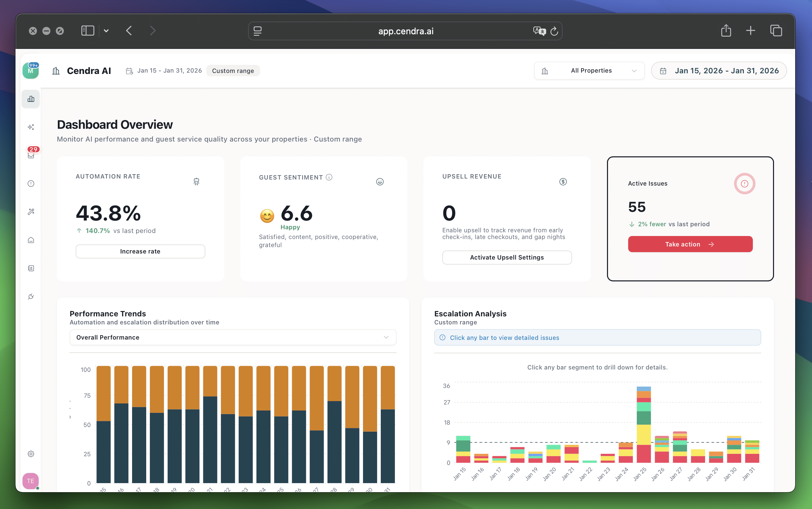
Task: Click the magic wand sidebar icon
Action: point(31,212)
